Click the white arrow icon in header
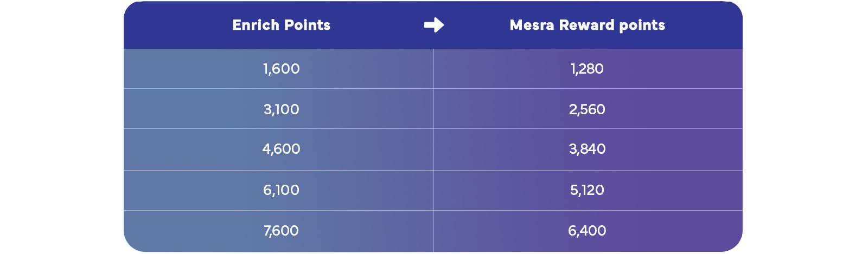The image size is (868, 254). click(433, 25)
